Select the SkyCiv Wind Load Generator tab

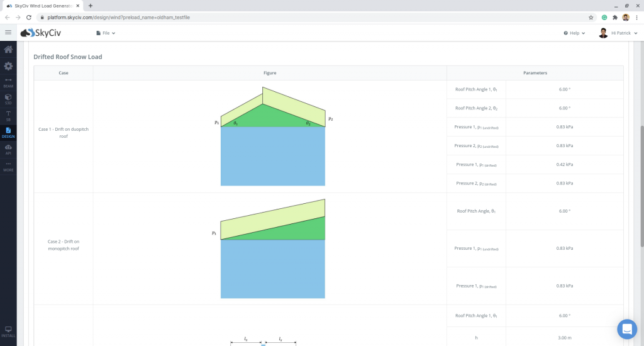coord(41,6)
